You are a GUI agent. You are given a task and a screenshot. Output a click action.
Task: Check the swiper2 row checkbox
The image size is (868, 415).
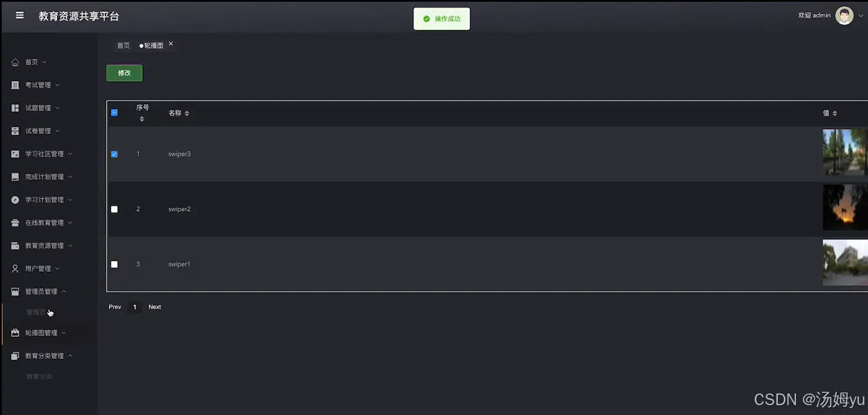[114, 209]
